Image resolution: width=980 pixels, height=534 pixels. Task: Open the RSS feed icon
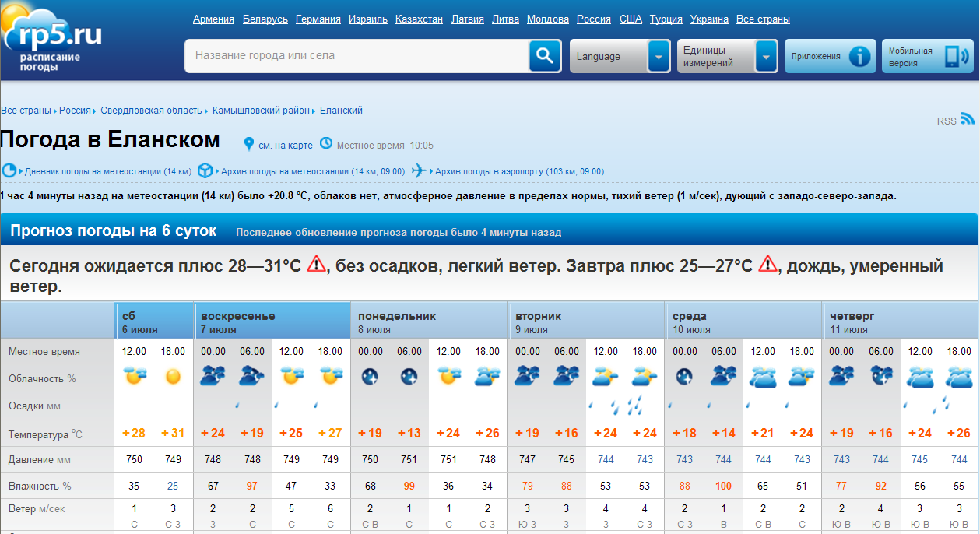coord(968,119)
